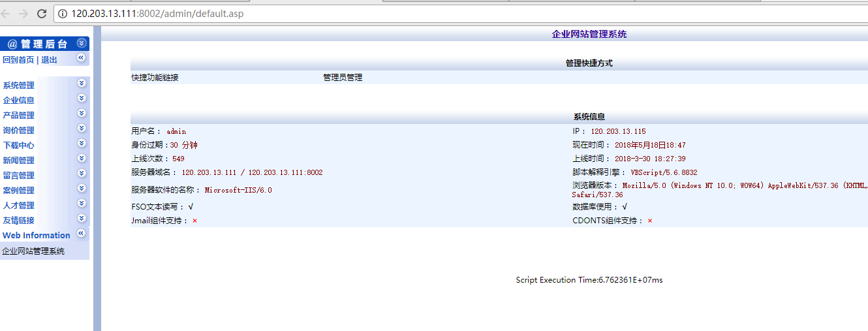
Task: Click the browser back arrow
Action: (6, 13)
